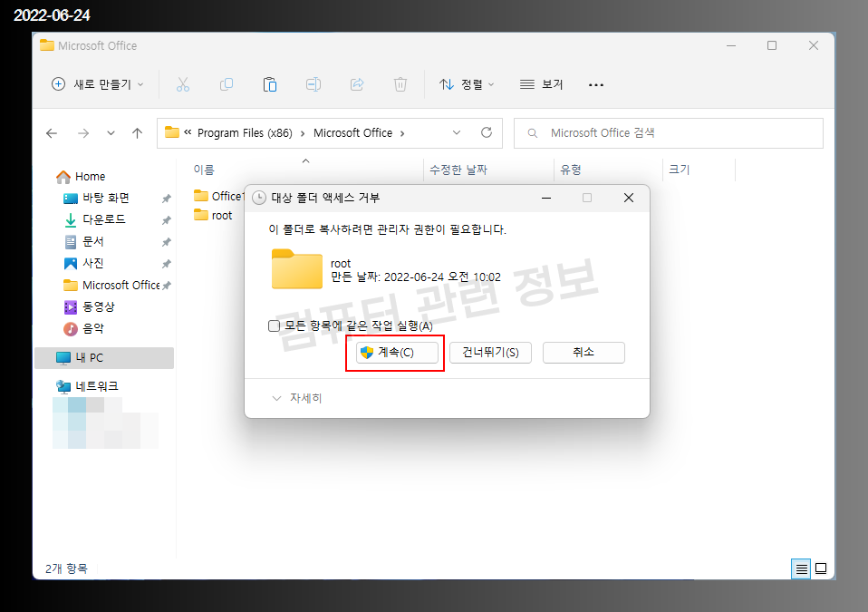Screen dimensions: 868x612
Task: Switch to large thumbnails view icon
Action: [x=821, y=568]
